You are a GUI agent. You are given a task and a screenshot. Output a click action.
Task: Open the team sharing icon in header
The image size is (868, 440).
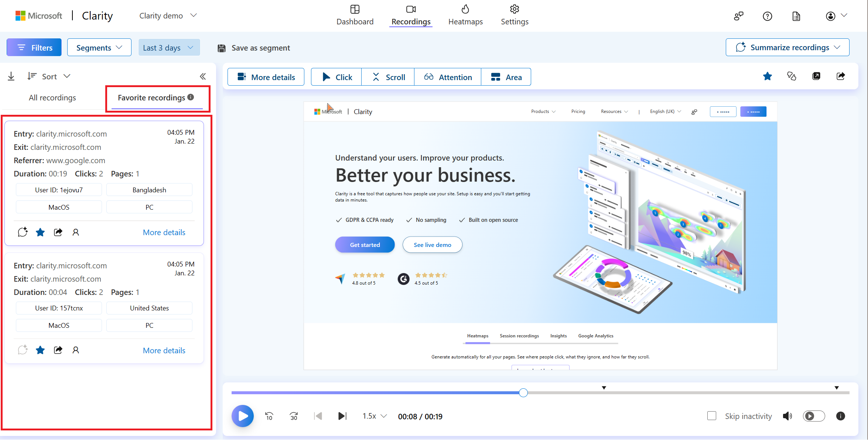[x=738, y=16]
